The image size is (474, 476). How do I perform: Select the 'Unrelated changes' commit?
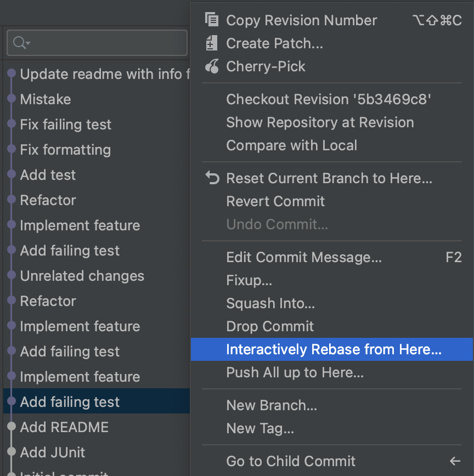[x=82, y=276]
